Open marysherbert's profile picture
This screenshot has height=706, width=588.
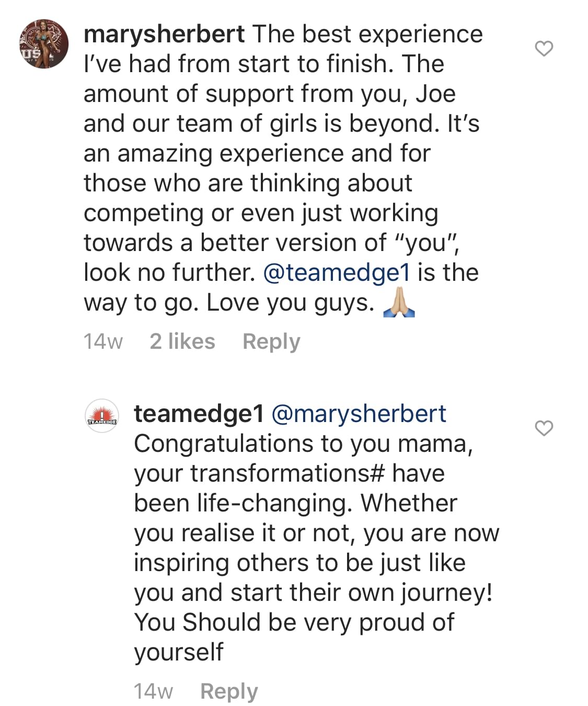click(44, 44)
